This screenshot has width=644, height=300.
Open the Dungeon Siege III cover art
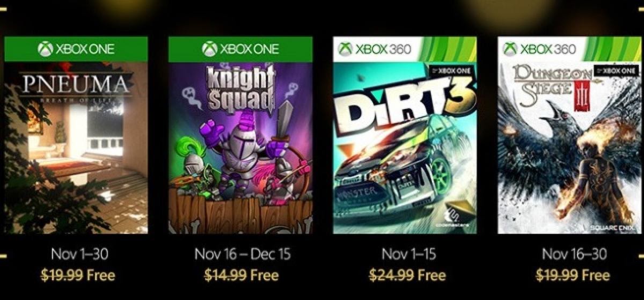[x=569, y=148]
